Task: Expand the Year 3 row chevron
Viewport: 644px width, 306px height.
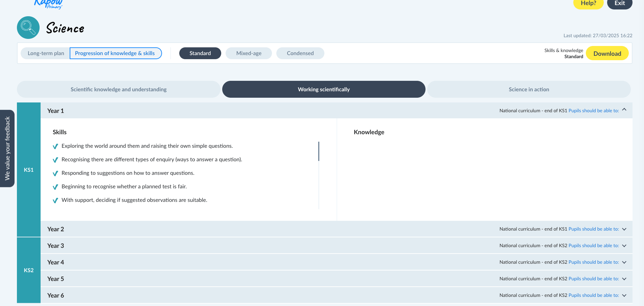Action: tap(624, 246)
